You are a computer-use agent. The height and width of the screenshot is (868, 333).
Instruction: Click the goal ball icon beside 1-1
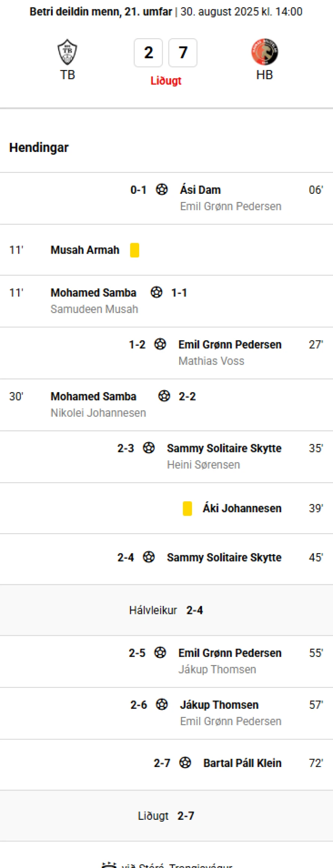pos(156,292)
